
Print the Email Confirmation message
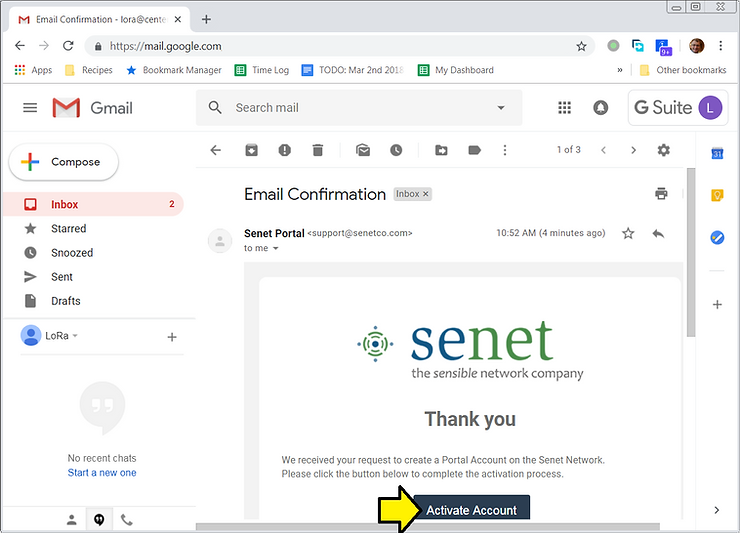660,194
